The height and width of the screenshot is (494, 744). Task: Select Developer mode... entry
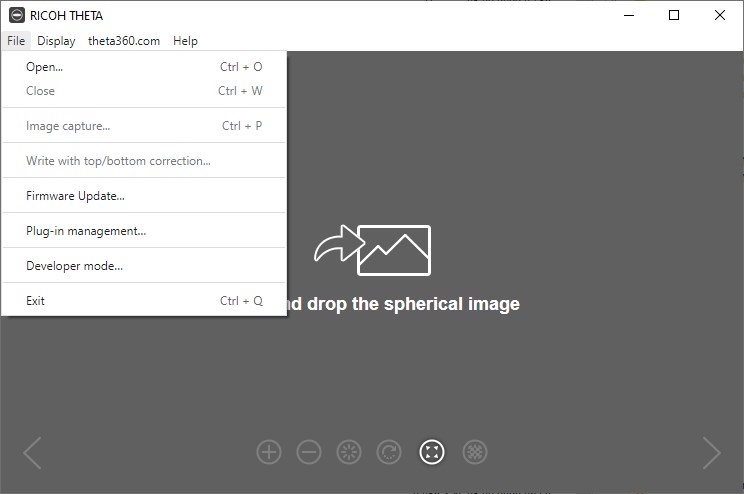pos(74,266)
